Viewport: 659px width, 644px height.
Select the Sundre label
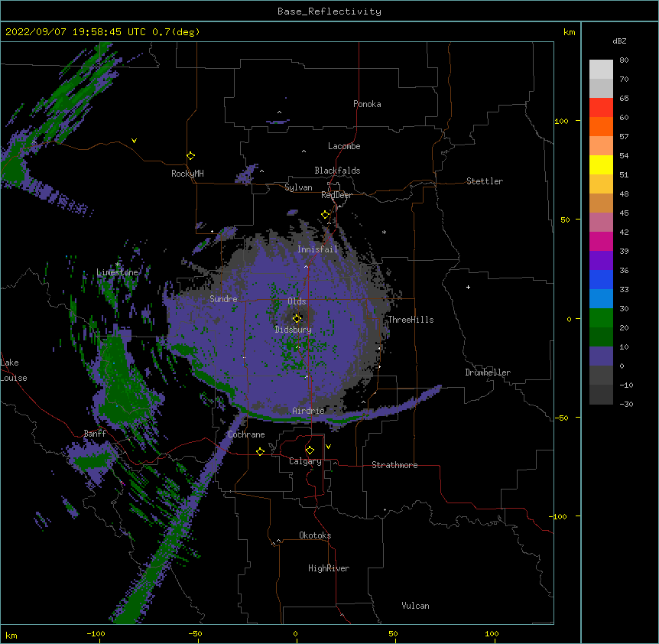pyautogui.click(x=223, y=299)
